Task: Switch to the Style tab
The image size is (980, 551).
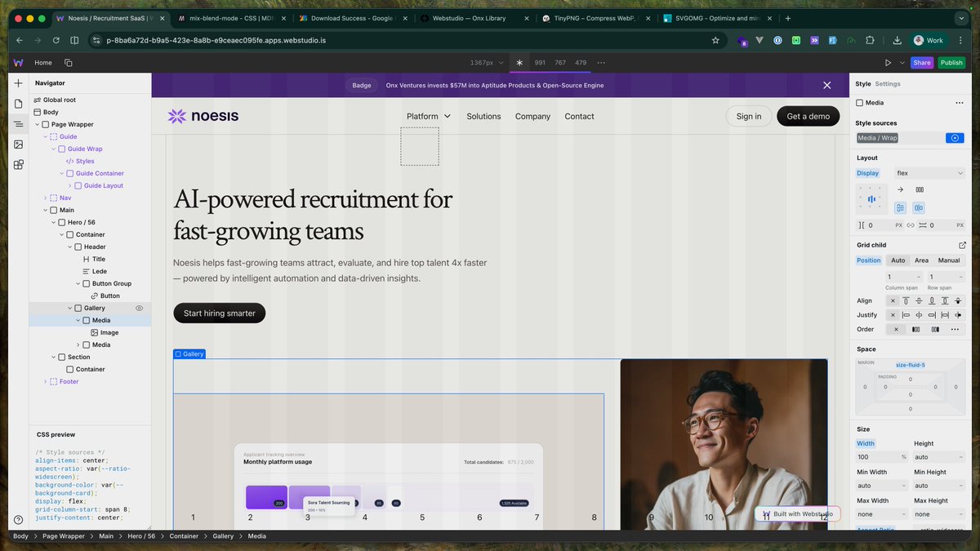Action: point(863,84)
